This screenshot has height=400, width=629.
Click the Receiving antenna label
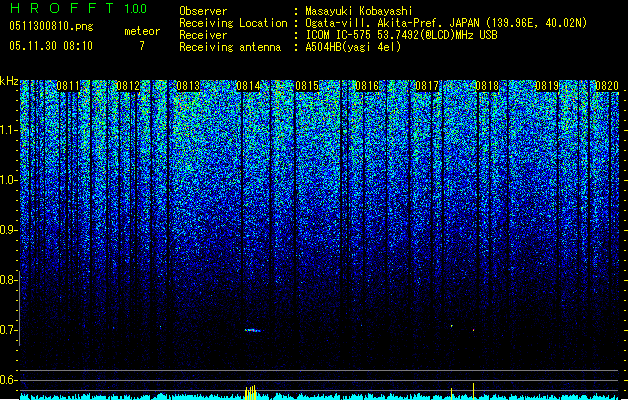click(x=230, y=47)
